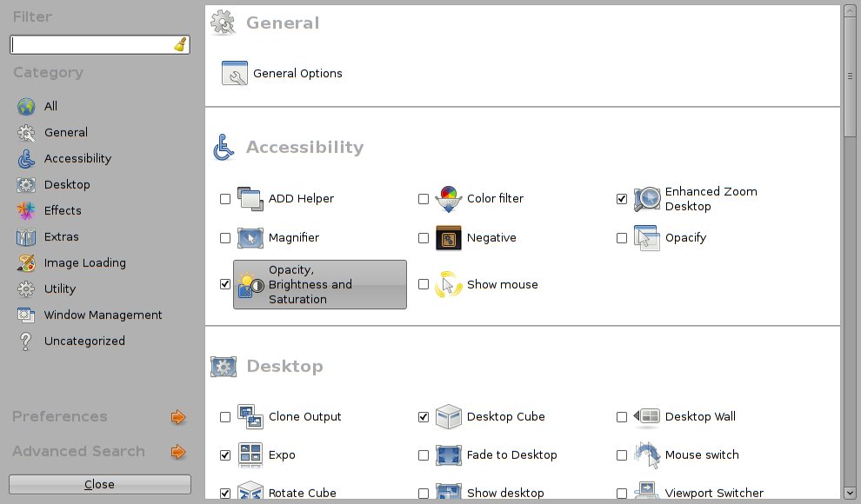This screenshot has height=504, width=861.
Task: Open the Desktop Cube plugin icon
Action: (x=449, y=417)
